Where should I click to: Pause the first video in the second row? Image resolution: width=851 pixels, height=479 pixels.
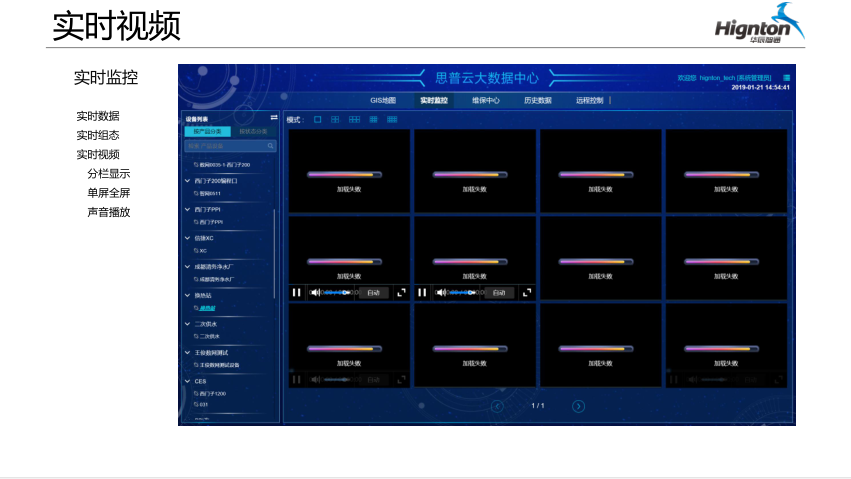(296, 293)
